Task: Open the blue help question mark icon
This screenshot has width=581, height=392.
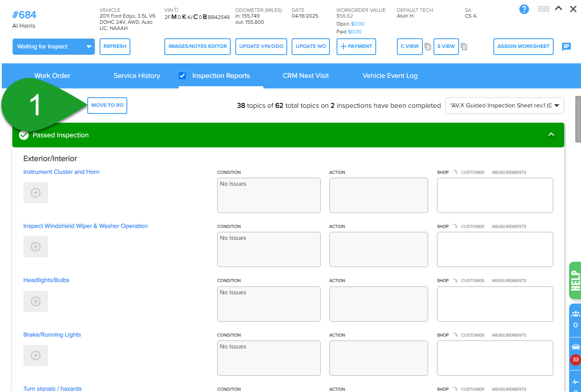Action: point(524,9)
